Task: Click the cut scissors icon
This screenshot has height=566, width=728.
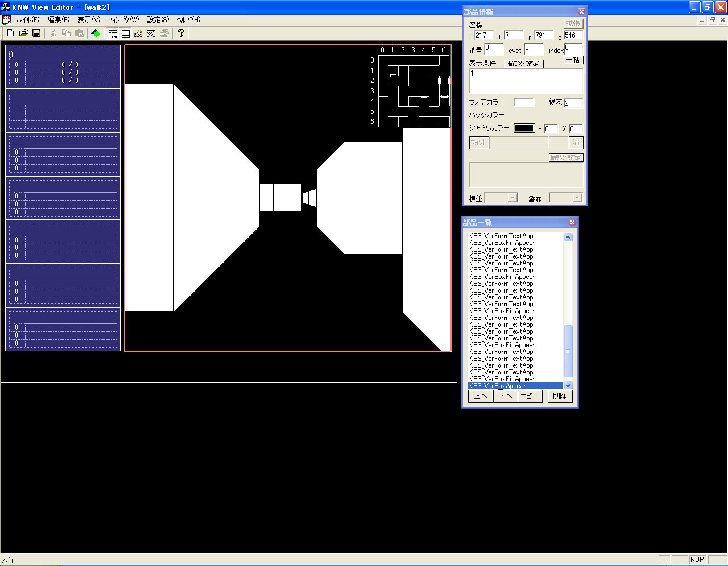Action: point(53,34)
